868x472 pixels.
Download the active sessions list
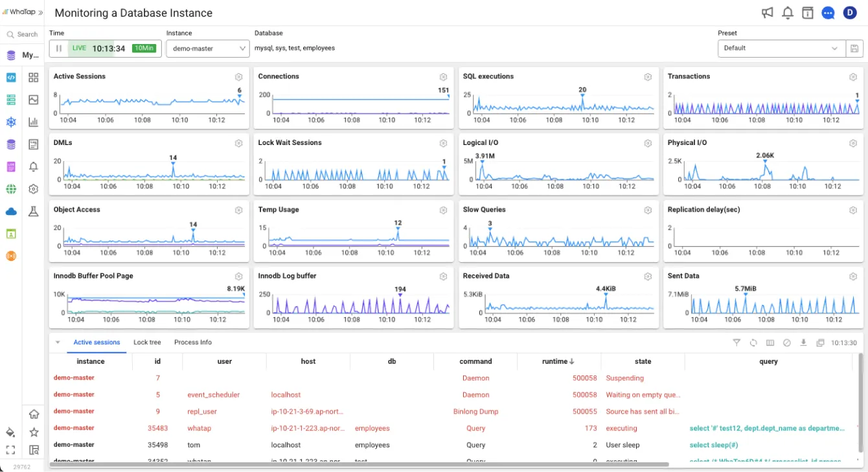[803, 343]
